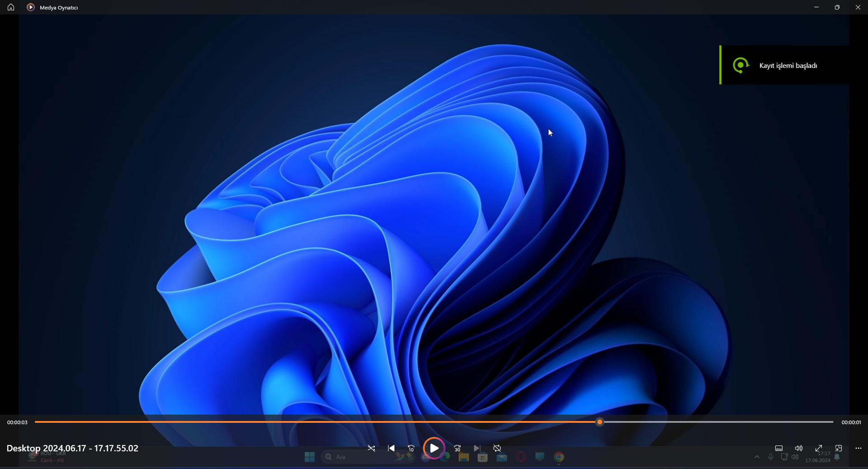
Task: Open the subtitles and captions menu
Action: click(779, 448)
